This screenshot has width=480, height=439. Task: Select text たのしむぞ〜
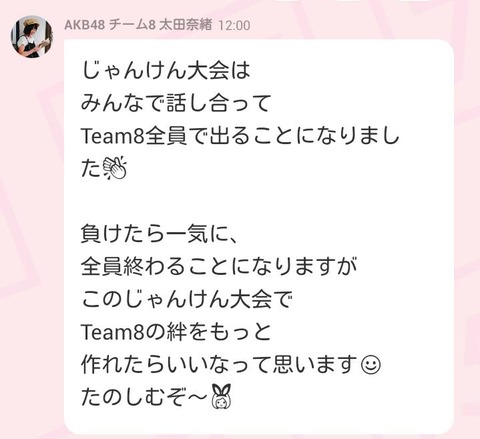coord(144,397)
